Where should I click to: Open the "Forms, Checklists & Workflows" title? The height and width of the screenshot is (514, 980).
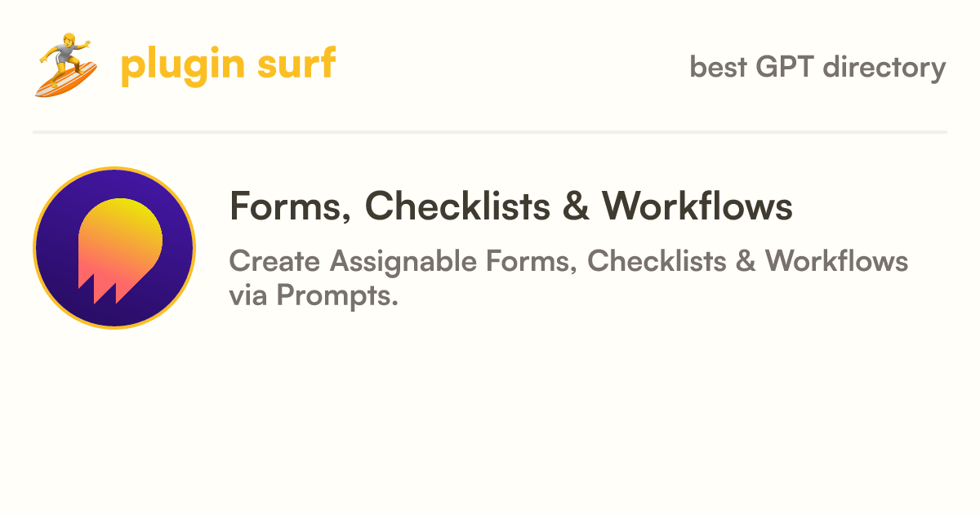click(511, 206)
